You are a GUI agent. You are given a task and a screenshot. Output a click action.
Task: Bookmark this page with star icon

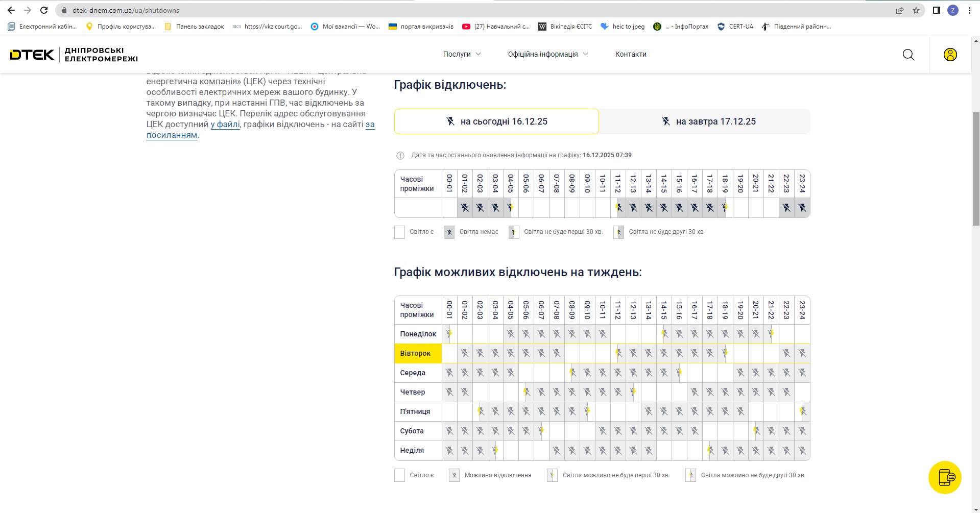(x=916, y=10)
